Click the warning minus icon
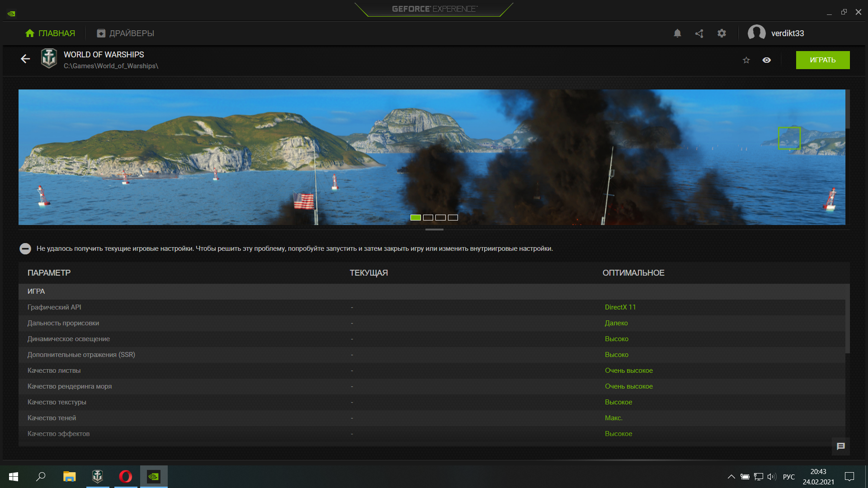 coord(25,249)
